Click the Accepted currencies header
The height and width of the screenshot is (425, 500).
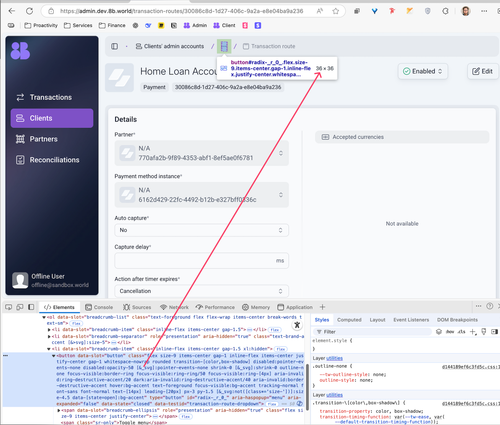[402, 137]
